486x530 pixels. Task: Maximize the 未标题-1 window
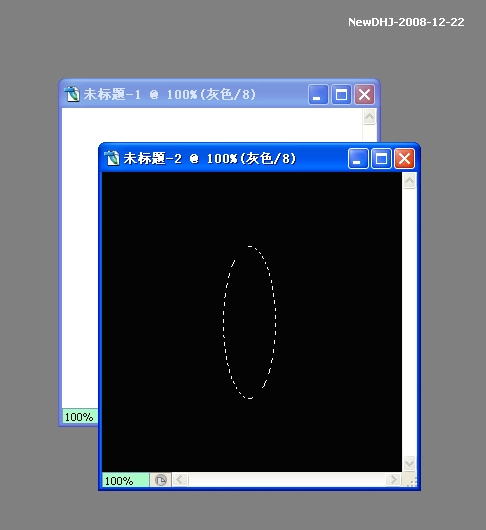(x=341, y=94)
